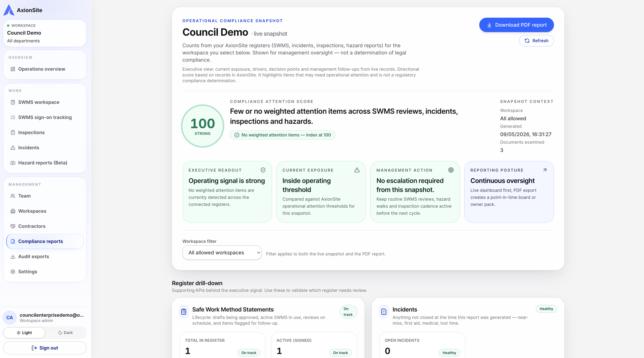Viewport: 644px width, 358px height.
Task: Click the shield icon in Executive Readout card
Action: point(263,170)
